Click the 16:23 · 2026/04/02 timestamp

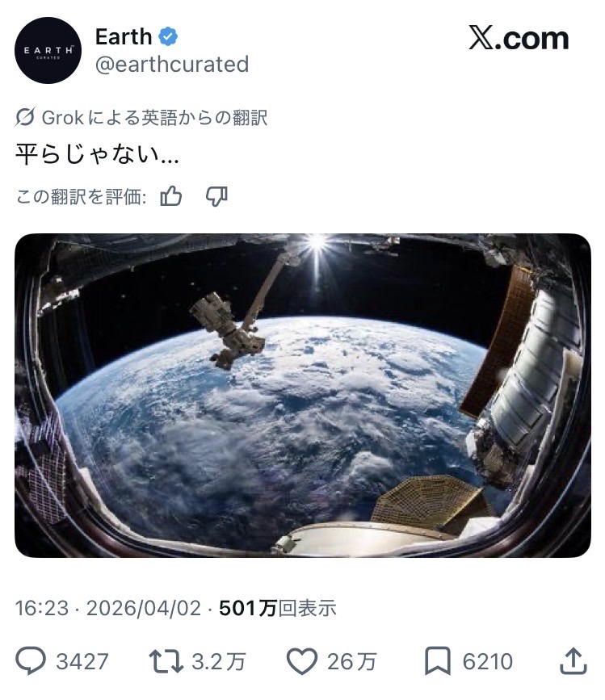(107, 608)
